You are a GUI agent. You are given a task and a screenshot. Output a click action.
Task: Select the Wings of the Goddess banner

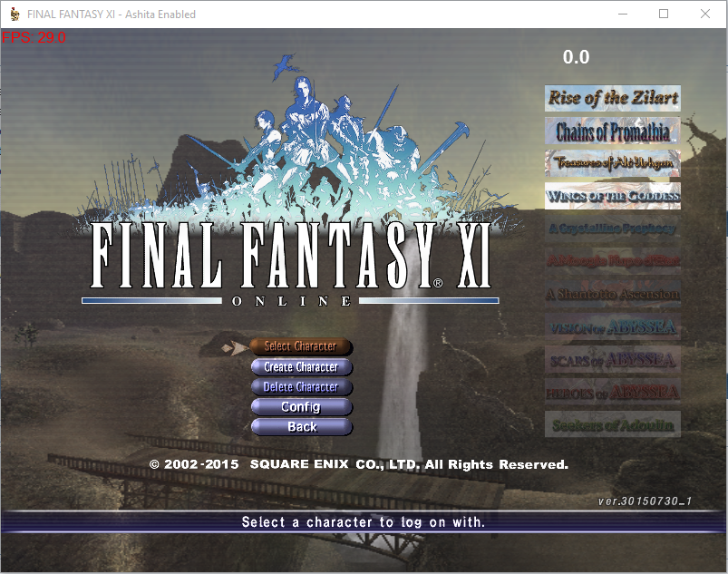[x=613, y=196]
